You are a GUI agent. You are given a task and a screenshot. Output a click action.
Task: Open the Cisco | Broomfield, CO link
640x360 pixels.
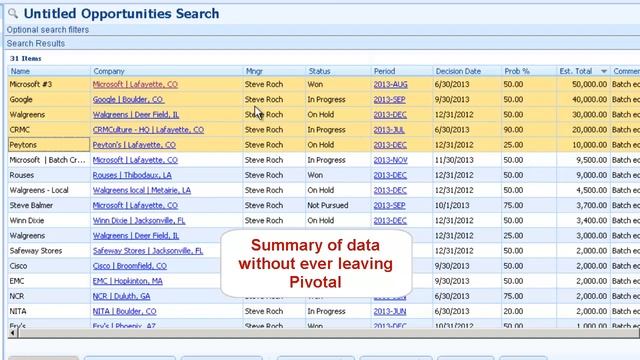(130, 266)
